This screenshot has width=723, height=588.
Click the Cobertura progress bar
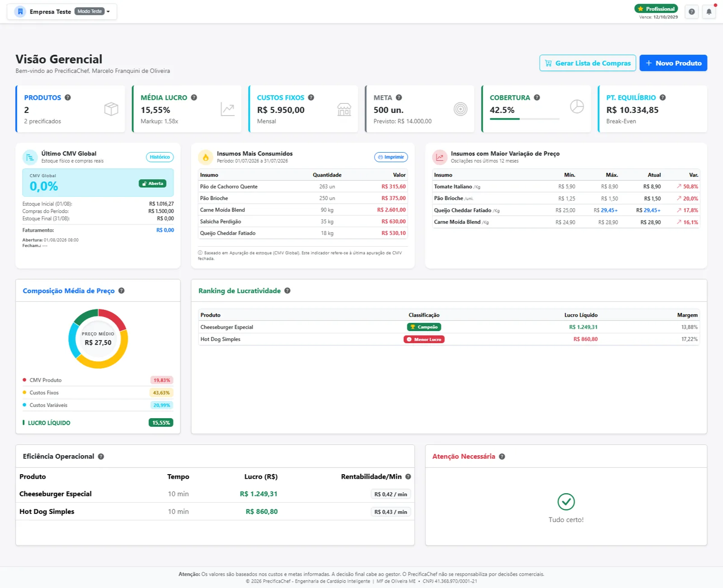click(525, 119)
